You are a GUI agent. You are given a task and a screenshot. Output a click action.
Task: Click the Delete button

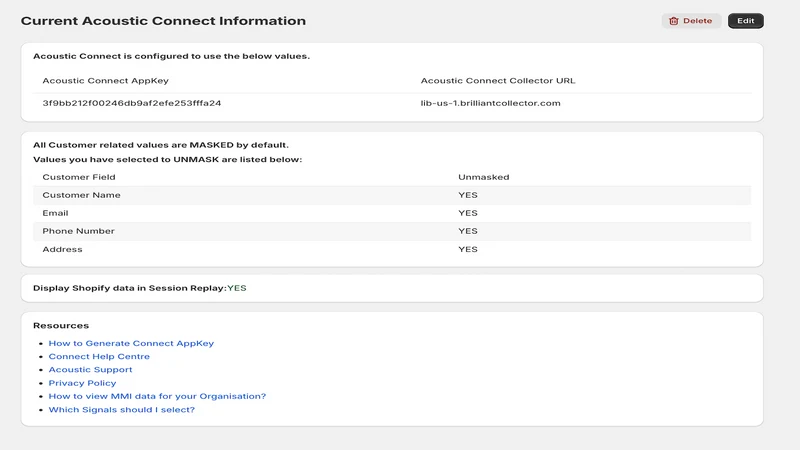691,21
